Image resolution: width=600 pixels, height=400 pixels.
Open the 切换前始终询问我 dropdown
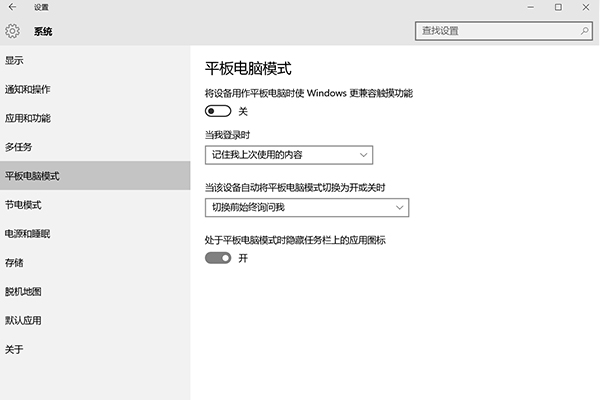click(x=307, y=207)
